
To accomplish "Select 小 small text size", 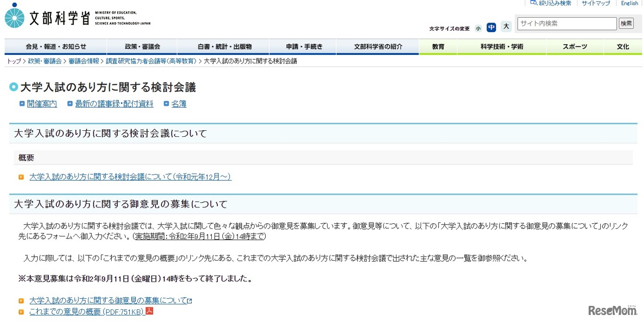I will click(478, 28).
